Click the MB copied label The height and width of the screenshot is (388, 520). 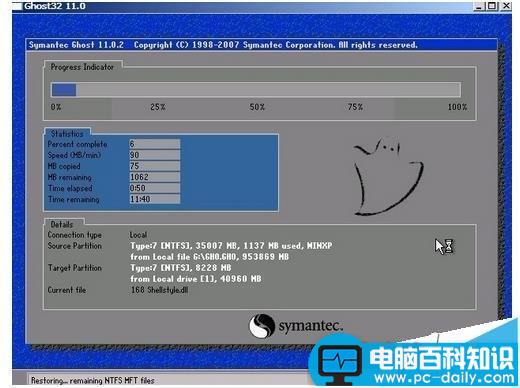[x=64, y=166]
